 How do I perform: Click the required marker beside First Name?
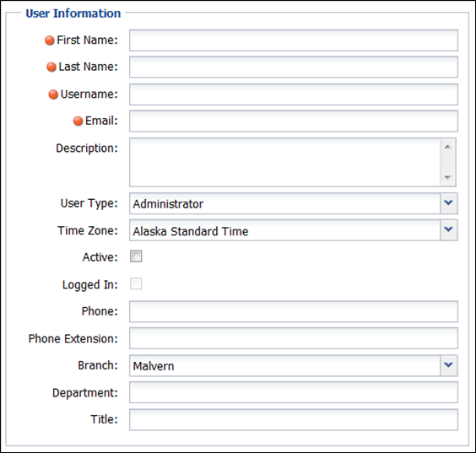tap(50, 40)
